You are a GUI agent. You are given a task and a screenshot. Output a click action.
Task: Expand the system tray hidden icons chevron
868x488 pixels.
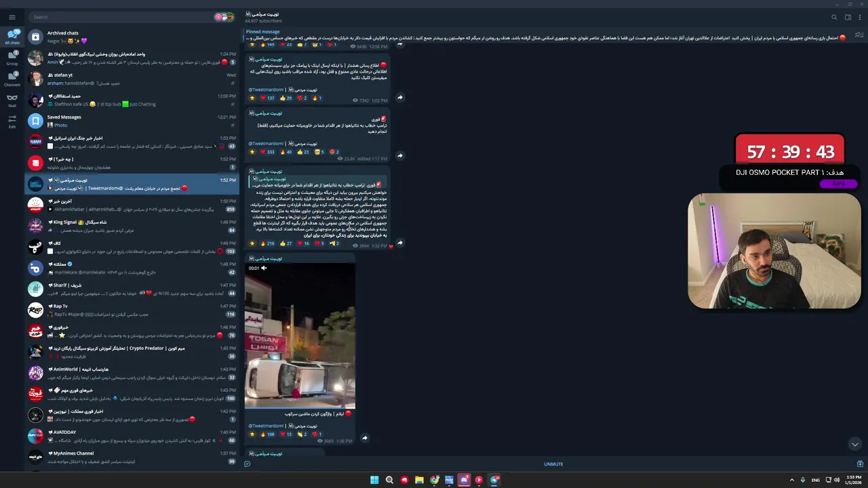point(791,480)
